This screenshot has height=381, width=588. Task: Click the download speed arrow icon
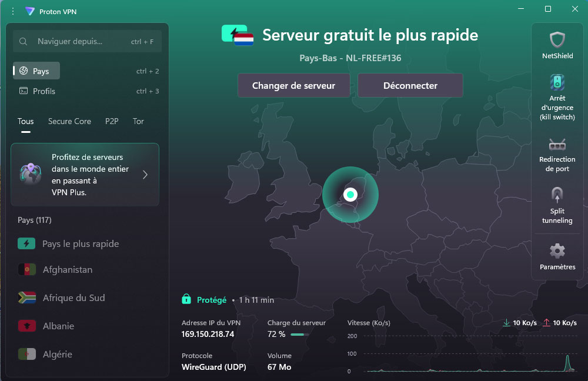506,323
